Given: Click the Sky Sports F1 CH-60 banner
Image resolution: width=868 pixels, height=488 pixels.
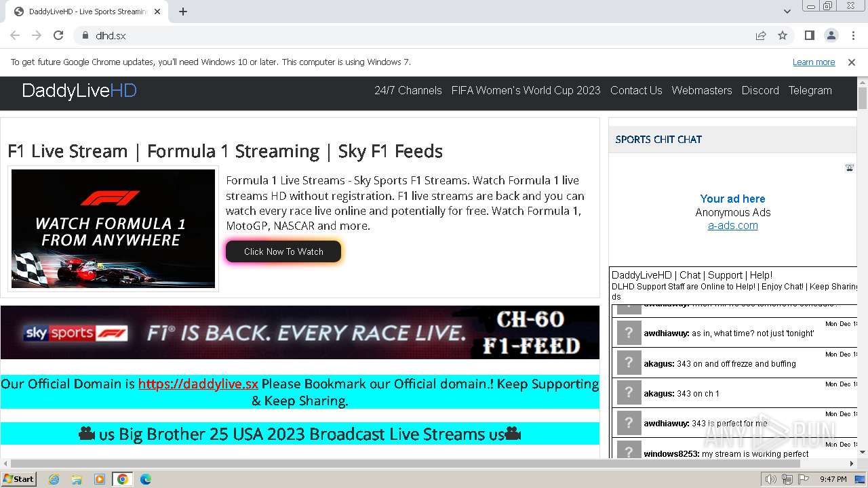Looking at the screenshot, I should coord(300,332).
